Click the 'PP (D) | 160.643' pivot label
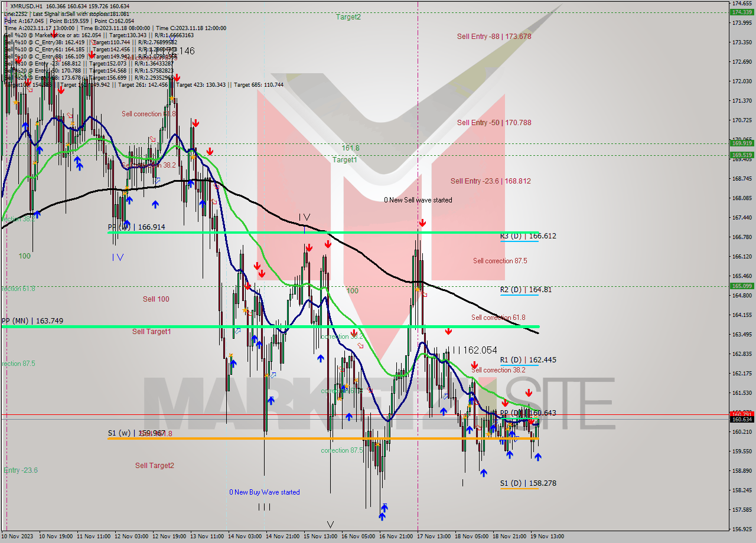This screenshot has height=543, width=756. (x=528, y=413)
